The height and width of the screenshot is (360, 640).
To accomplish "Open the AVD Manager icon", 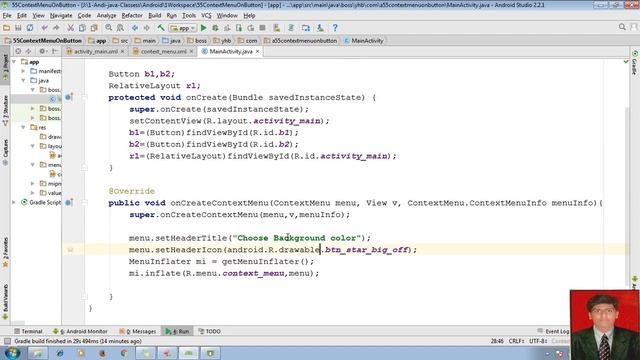I will 277,28.
